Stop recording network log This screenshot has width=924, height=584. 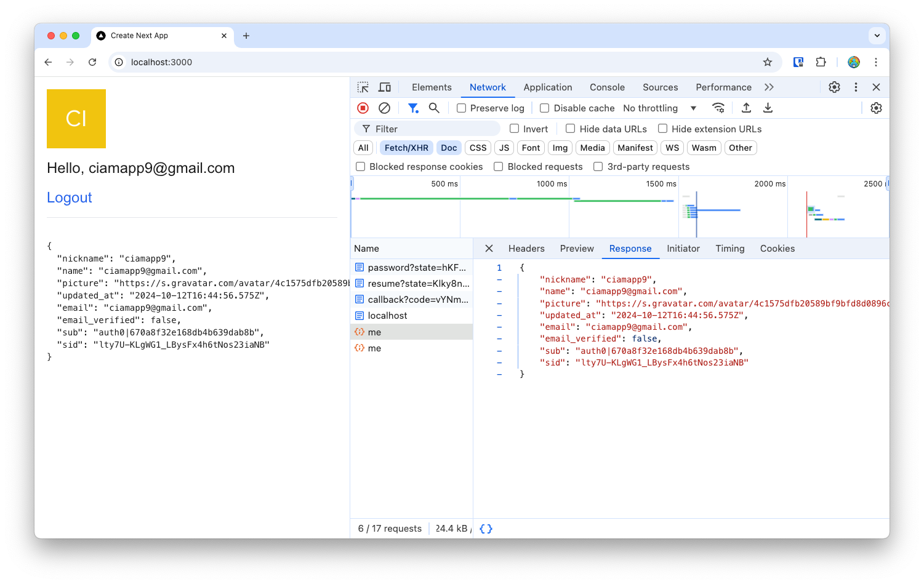click(363, 108)
